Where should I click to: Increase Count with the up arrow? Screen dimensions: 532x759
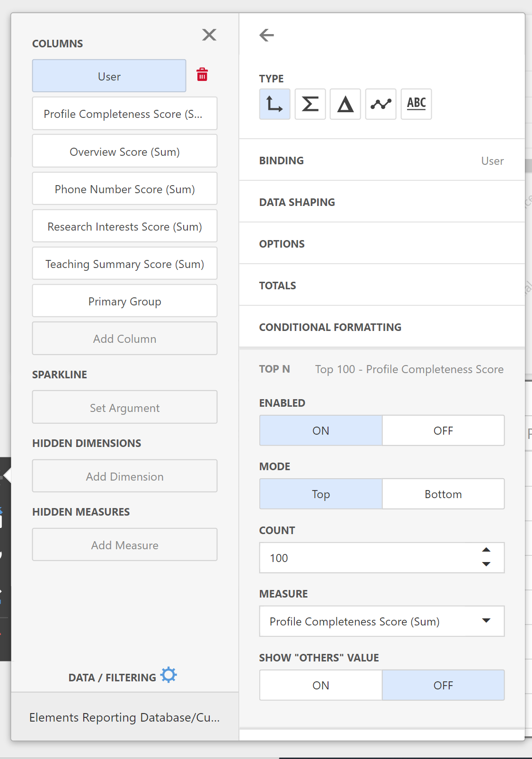click(x=486, y=550)
